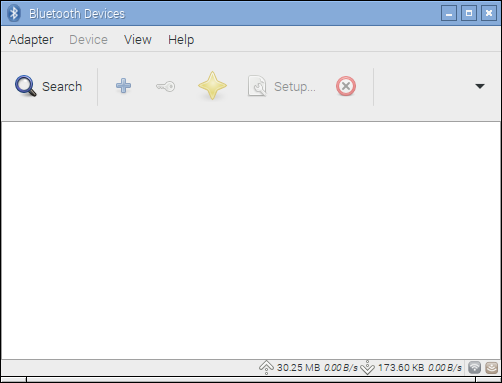Viewport: 502px width, 383px height.
Task: Click the 30.25 MB uploaded value
Action: [298, 367]
